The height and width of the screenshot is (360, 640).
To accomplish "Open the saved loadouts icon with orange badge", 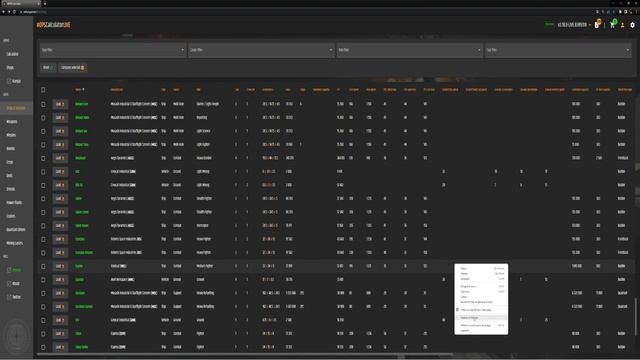I will pos(597,24).
